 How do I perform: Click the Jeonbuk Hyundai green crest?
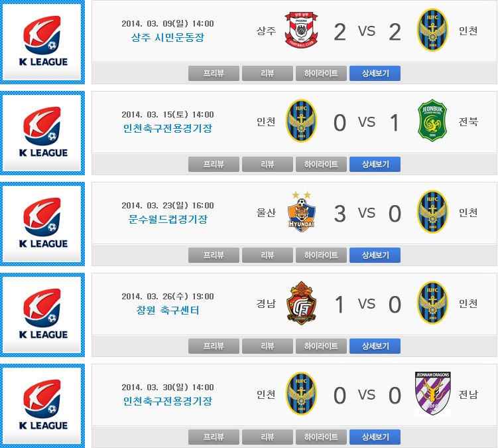tap(432, 121)
